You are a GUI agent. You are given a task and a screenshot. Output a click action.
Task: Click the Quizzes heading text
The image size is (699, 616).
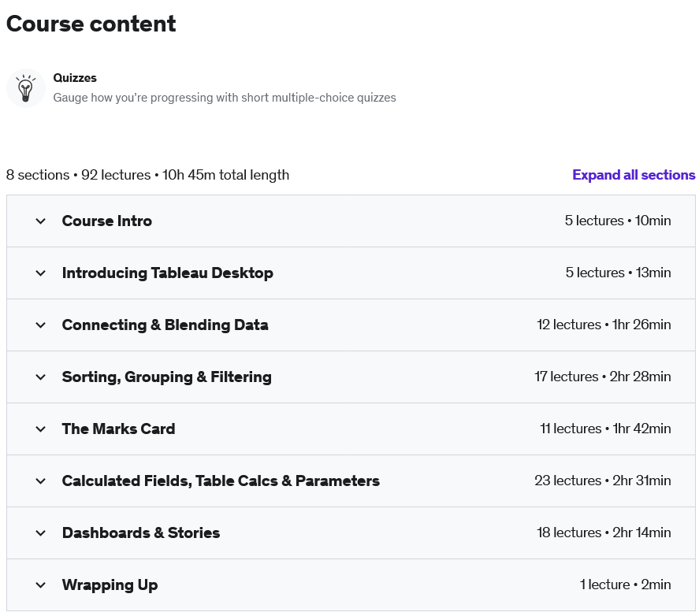pyautogui.click(x=75, y=78)
